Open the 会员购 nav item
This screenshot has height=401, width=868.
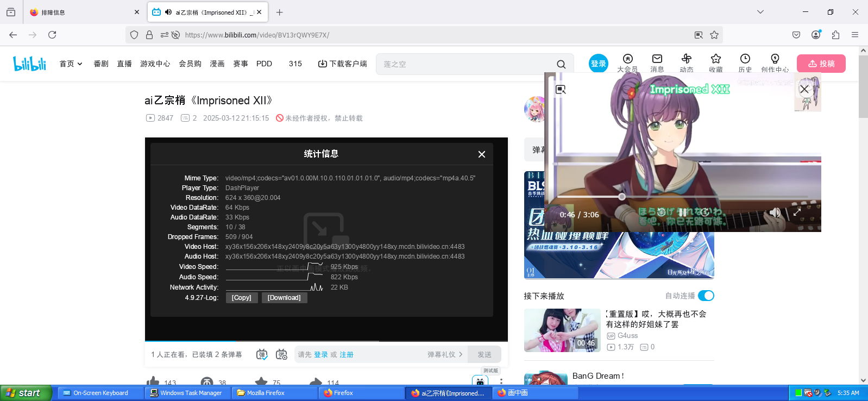[x=190, y=64]
